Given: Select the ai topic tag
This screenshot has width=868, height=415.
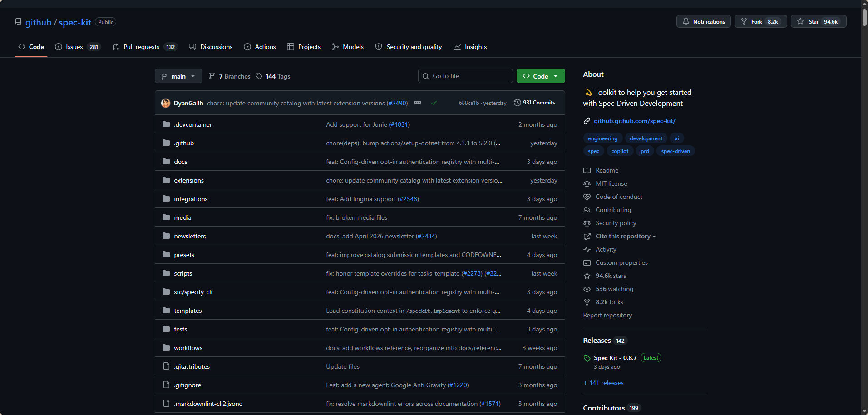Looking at the screenshot, I should (676, 138).
